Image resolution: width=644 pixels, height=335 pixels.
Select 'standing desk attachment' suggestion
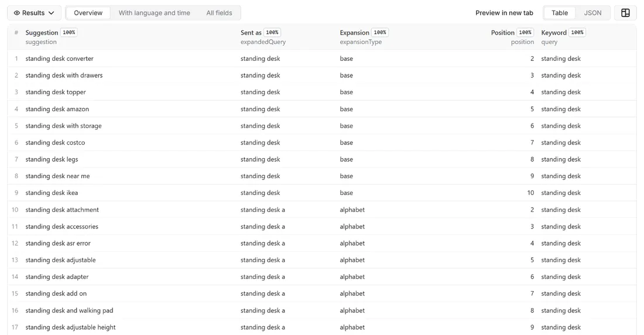(x=62, y=210)
